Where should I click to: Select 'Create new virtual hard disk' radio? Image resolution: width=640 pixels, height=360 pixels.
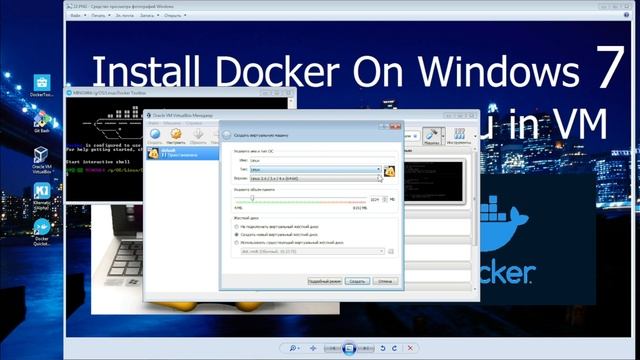(x=236, y=235)
